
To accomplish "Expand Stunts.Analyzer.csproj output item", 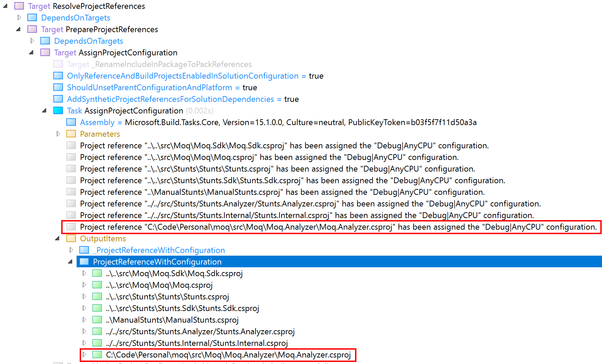I will (84, 331).
